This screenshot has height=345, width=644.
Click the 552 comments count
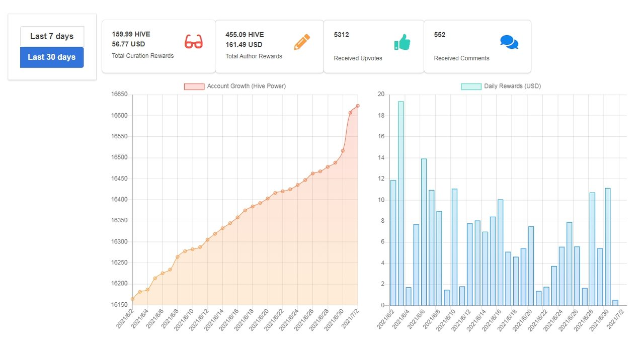point(440,35)
